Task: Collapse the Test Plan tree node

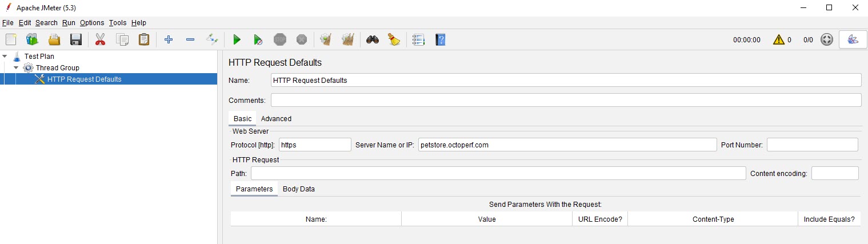Action: pyautogui.click(x=5, y=57)
